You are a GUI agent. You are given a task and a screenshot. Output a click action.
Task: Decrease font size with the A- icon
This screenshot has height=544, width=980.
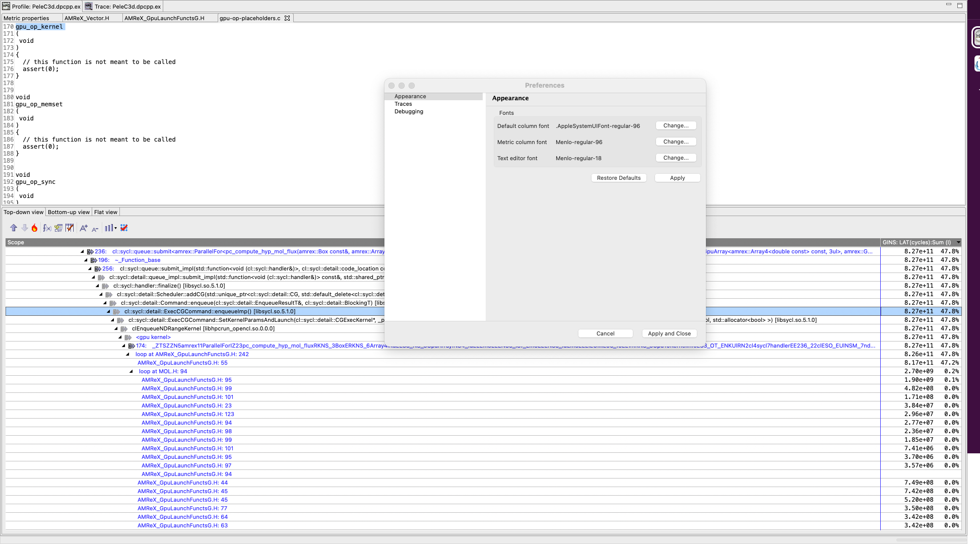95,228
